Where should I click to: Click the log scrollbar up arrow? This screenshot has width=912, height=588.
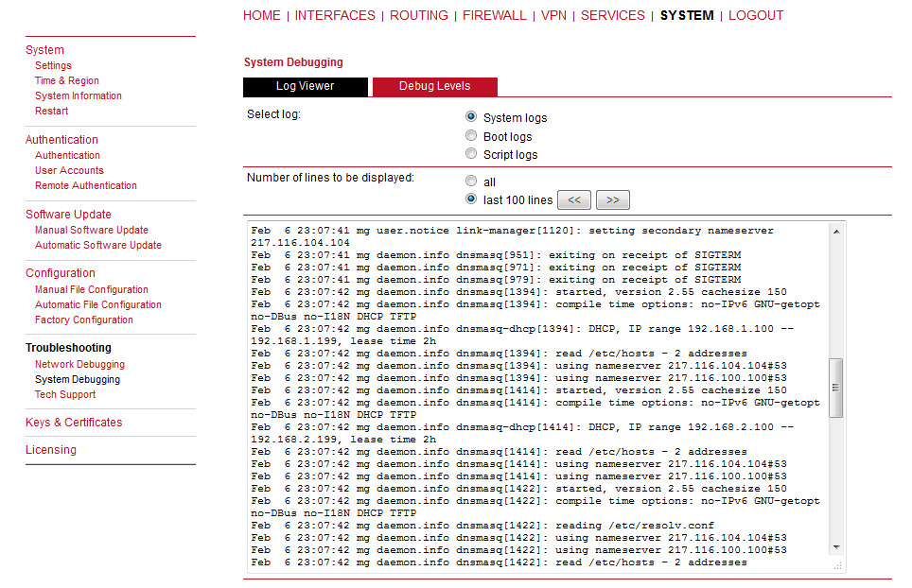[835, 232]
